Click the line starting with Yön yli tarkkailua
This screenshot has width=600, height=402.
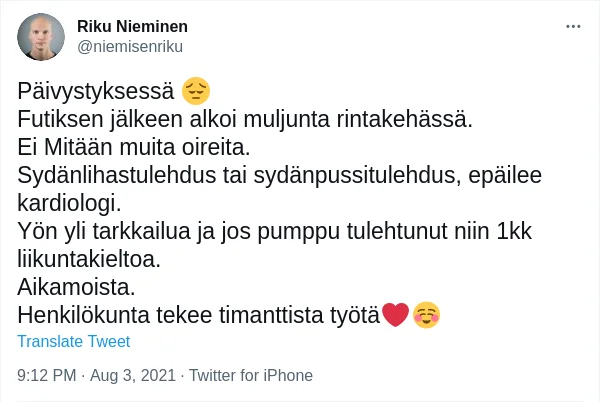[x=275, y=232]
